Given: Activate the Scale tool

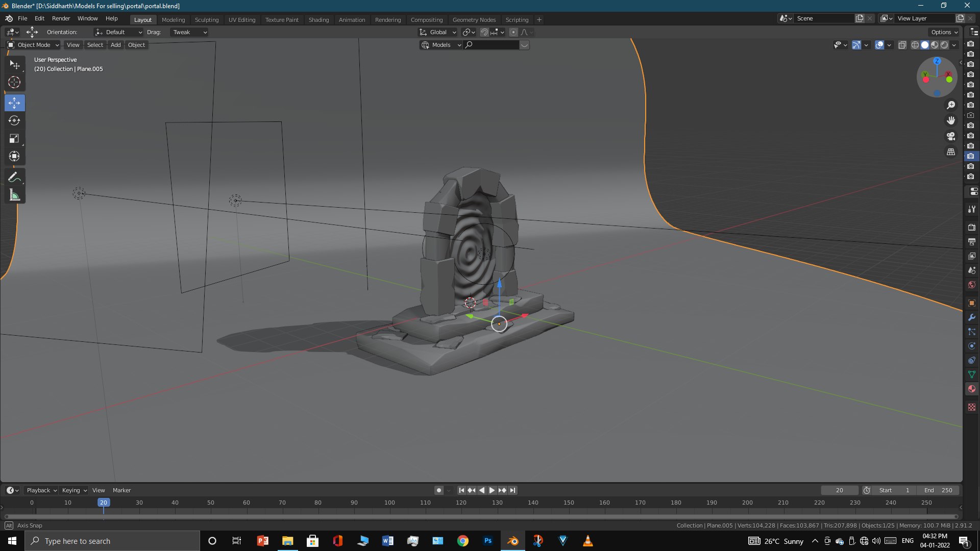Looking at the screenshot, I should tap(14, 138).
